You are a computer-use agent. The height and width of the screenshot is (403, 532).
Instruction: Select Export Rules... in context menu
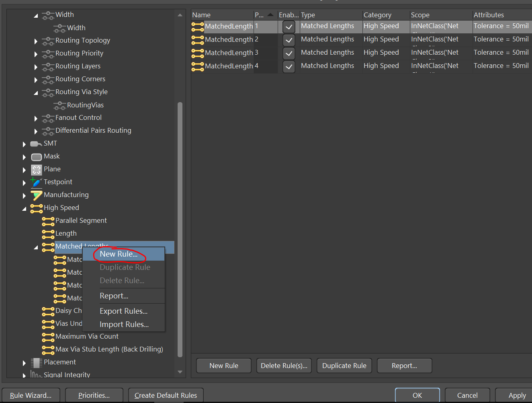point(124,311)
